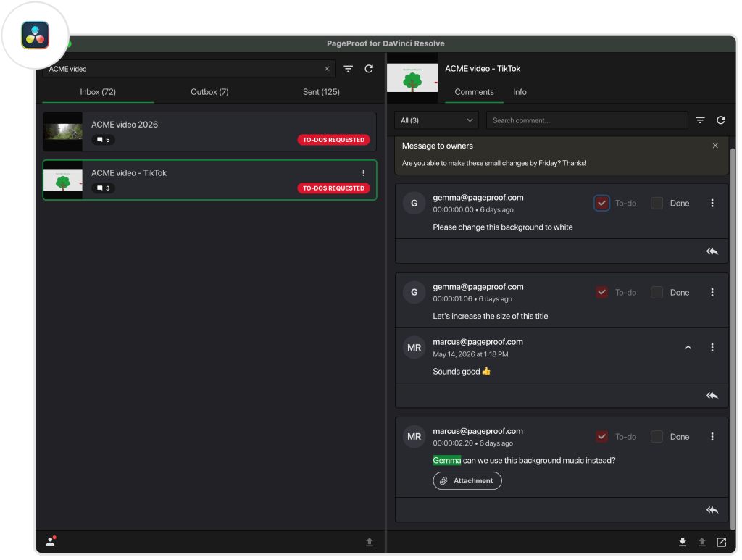Click MR avatar on background music comment
742x560 pixels.
click(x=414, y=437)
